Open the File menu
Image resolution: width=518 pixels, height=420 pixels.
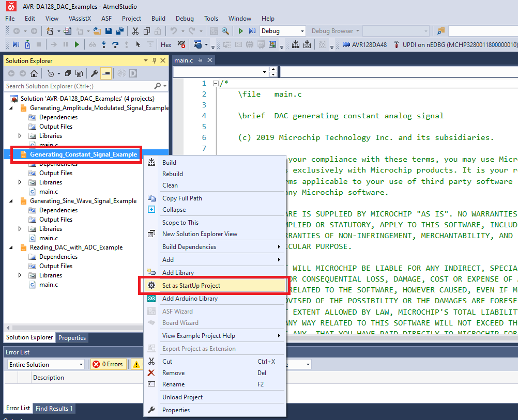point(10,19)
